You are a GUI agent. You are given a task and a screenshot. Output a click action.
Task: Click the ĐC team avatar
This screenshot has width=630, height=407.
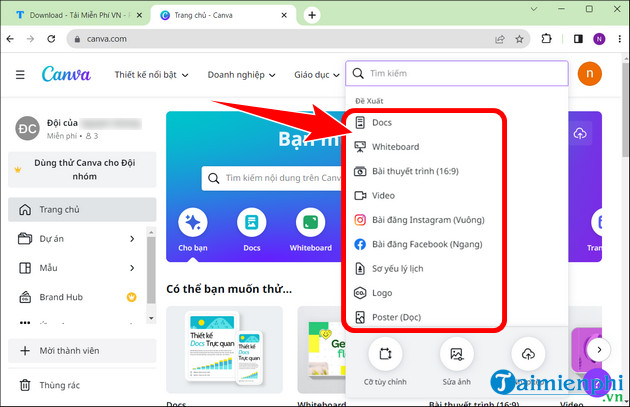27,129
